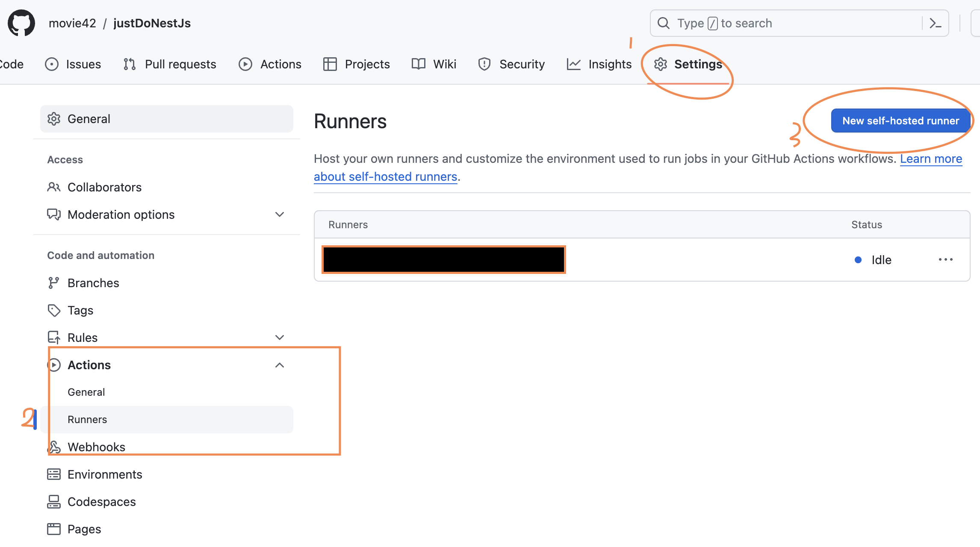
Task: Open the GitHub home logo
Action: pos(21,23)
